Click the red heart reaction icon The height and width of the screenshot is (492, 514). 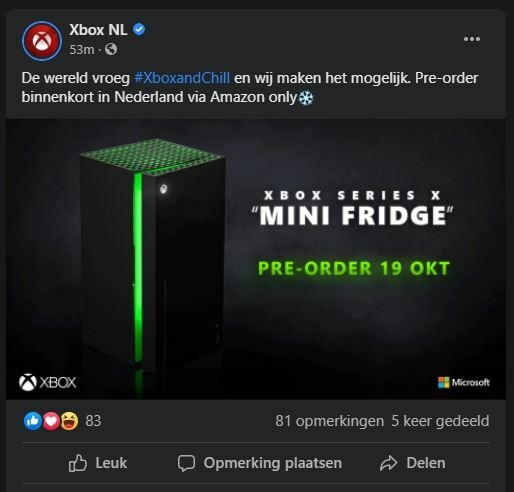click(x=51, y=421)
